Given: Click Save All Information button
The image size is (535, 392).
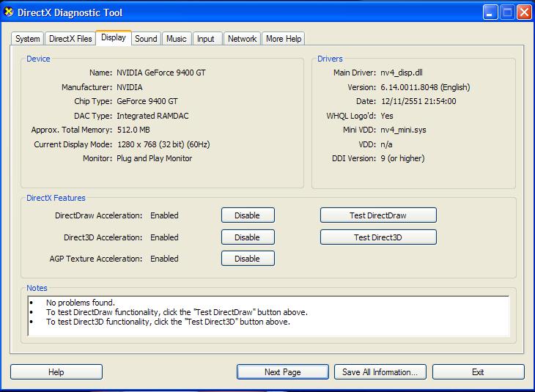Looking at the screenshot, I should pyautogui.click(x=380, y=372).
